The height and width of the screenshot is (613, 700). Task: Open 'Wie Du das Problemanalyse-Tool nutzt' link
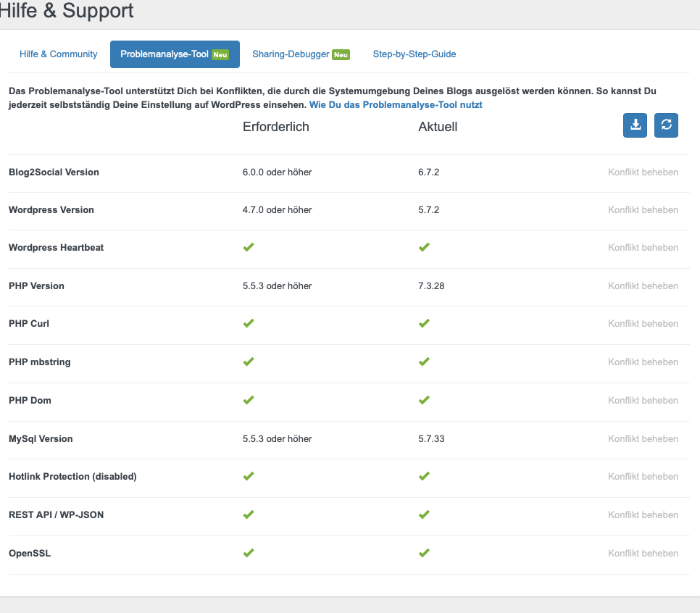point(396,105)
